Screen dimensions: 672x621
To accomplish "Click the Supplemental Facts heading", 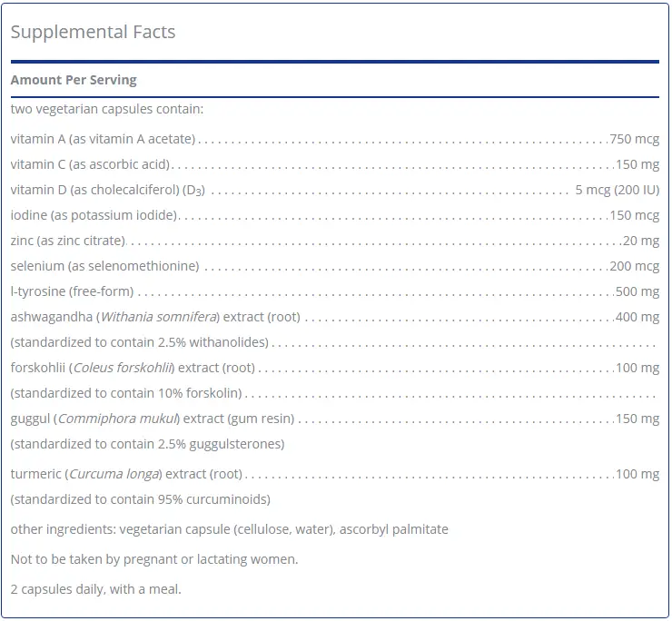I will [x=93, y=32].
